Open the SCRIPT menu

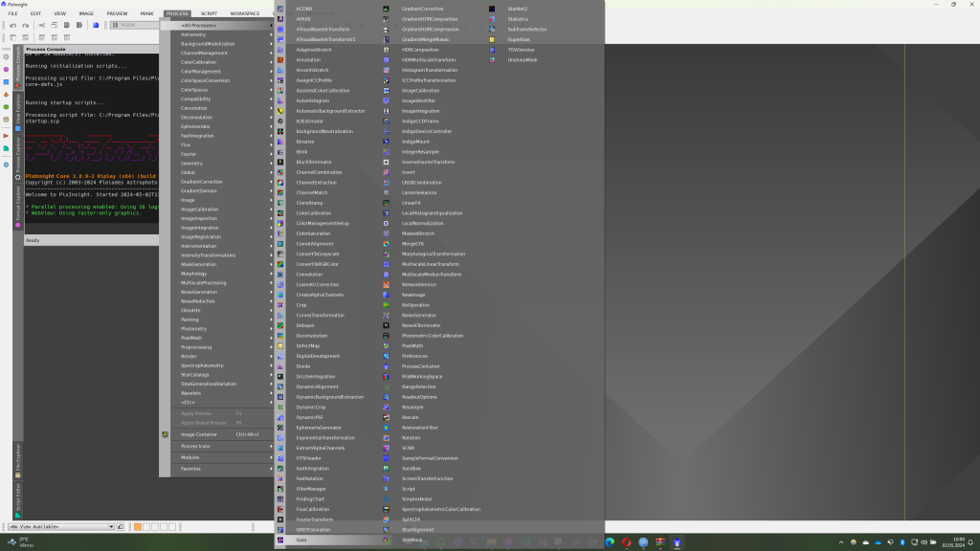tap(208, 13)
